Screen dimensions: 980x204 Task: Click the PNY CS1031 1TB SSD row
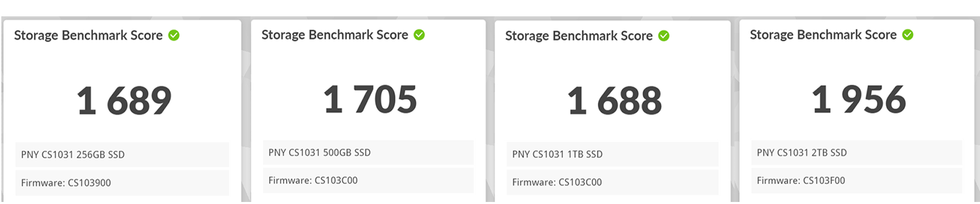(612, 154)
